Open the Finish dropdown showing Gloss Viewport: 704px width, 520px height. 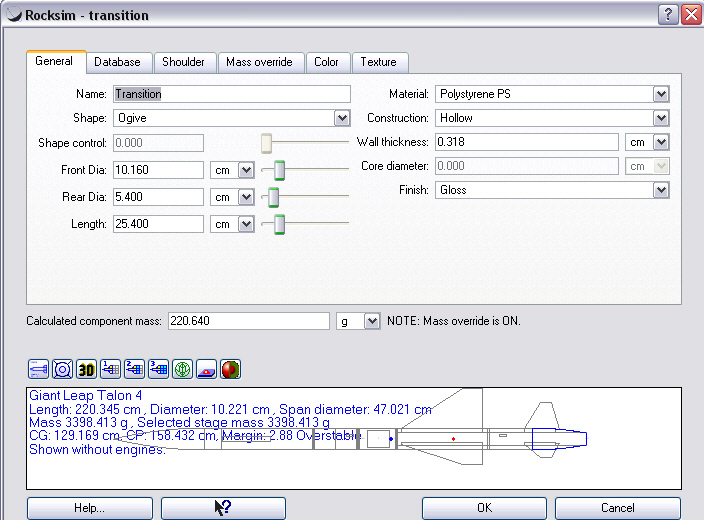coord(660,190)
